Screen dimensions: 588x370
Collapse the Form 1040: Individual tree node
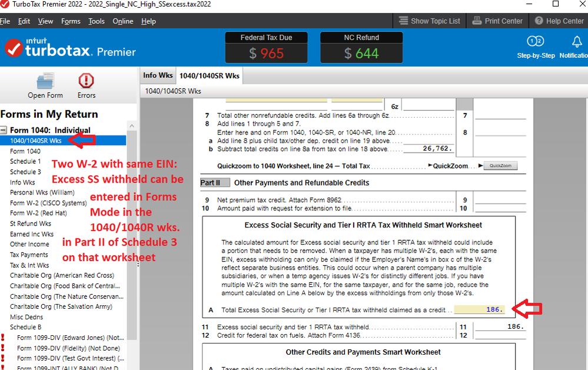(x=4, y=130)
